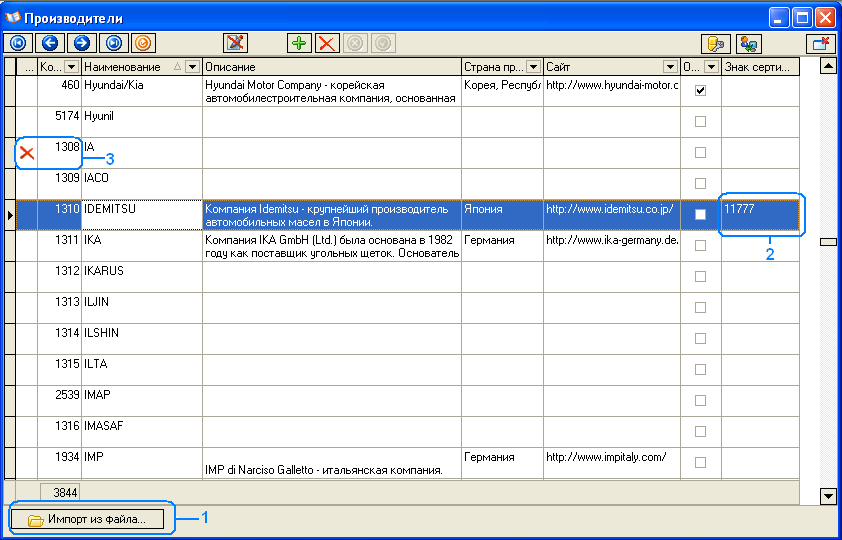
Task: Check the IKA row checkbox
Action: [x=700, y=246]
